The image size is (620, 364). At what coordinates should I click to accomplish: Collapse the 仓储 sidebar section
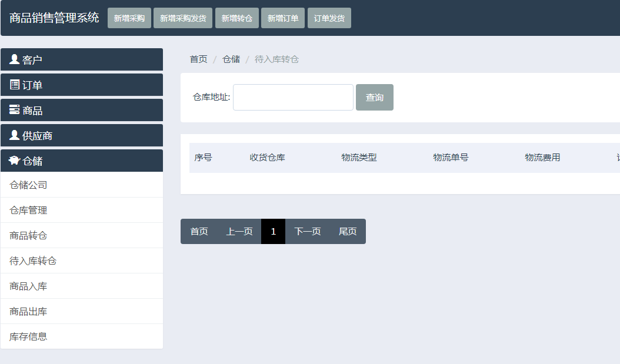click(x=82, y=161)
